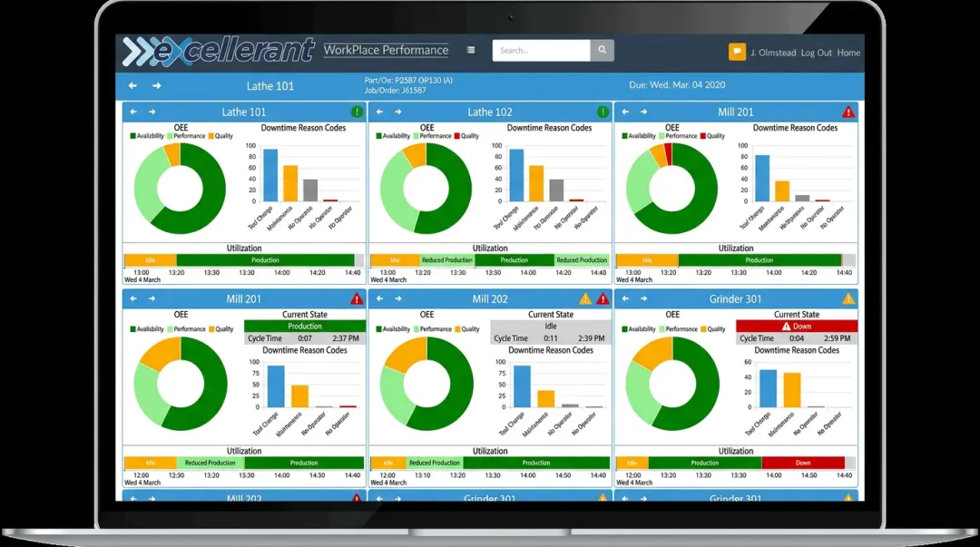Toggle Quality legend in Lathe 102 OEE chart
This screenshot has width=980, height=547.
pos(467,136)
